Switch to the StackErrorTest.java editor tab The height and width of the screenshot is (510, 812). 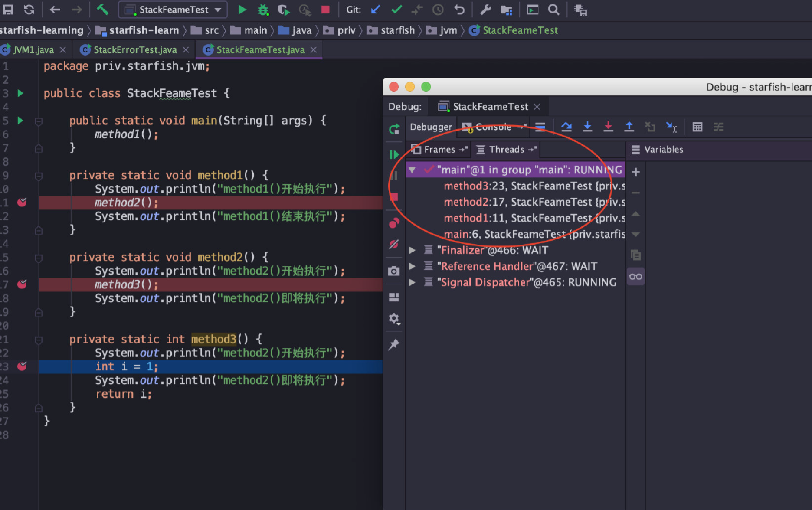135,50
